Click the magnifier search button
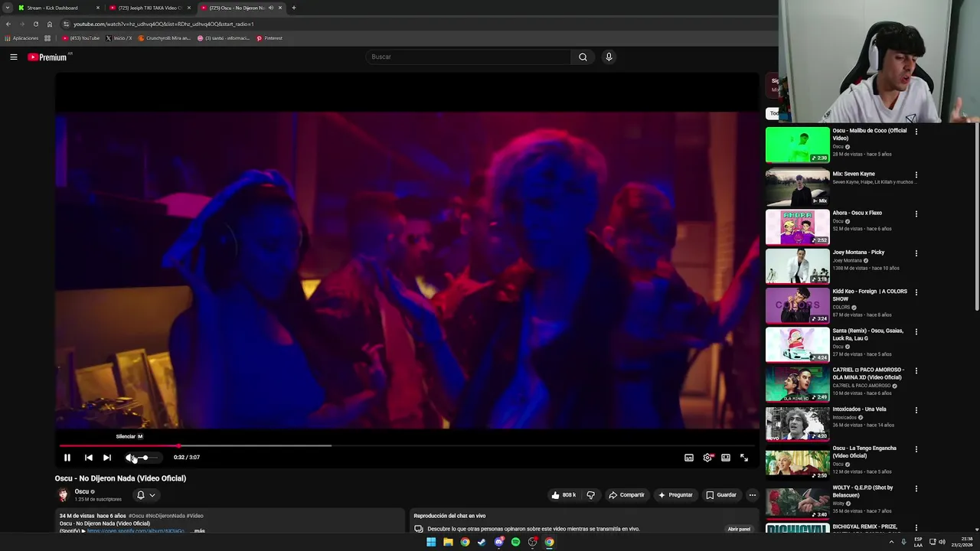This screenshot has width=980, height=551. pos(583,57)
